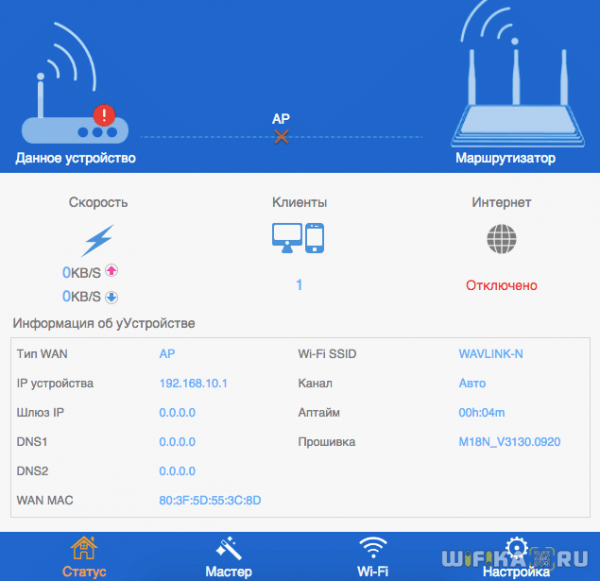Click the 'DNS1' label

(x=32, y=442)
